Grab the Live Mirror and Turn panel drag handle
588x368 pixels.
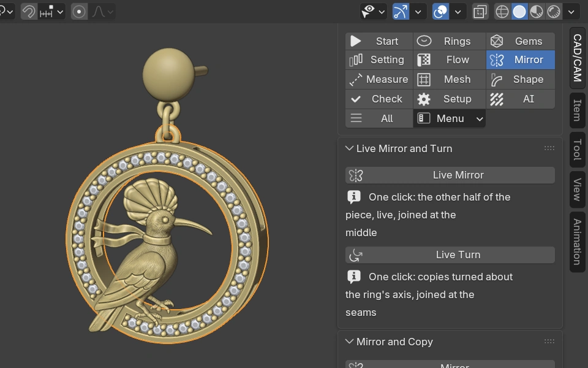pyautogui.click(x=549, y=148)
